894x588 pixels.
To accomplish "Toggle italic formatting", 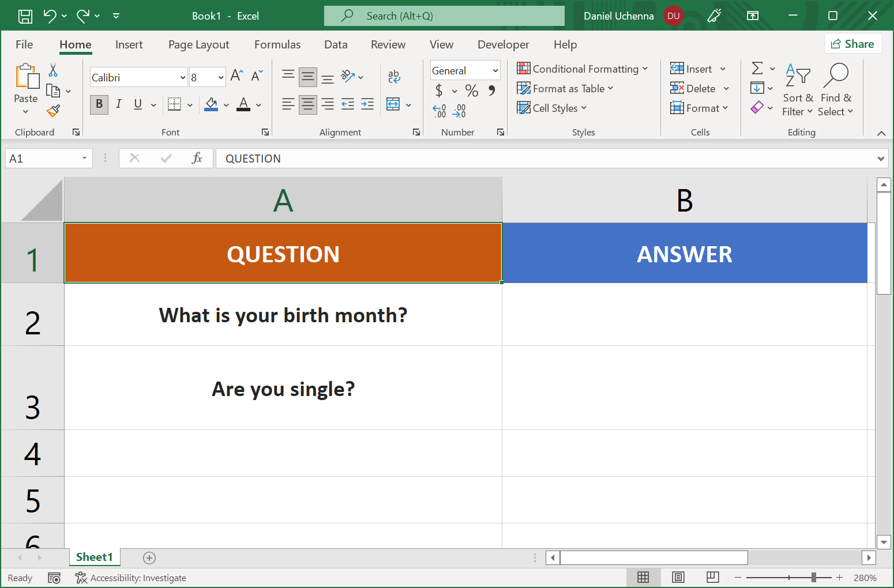I will tap(118, 104).
